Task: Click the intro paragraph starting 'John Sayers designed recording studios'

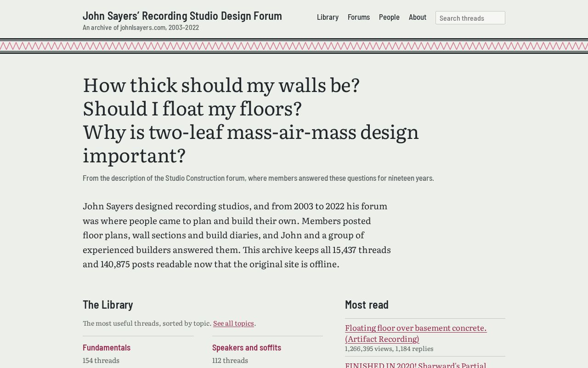Action: point(237,235)
